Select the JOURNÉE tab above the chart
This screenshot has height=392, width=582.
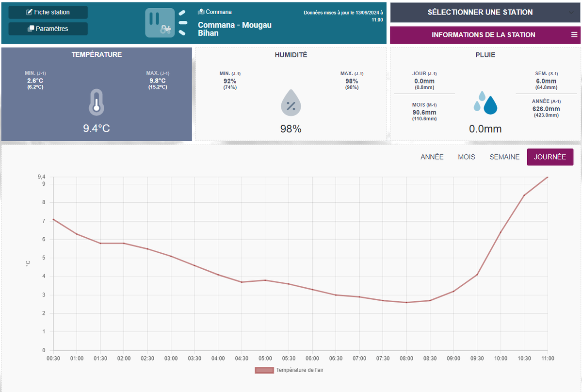[x=550, y=157]
